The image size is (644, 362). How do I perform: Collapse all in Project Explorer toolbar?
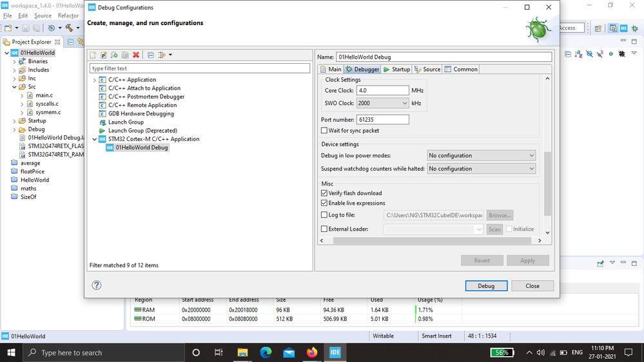click(x=71, y=42)
